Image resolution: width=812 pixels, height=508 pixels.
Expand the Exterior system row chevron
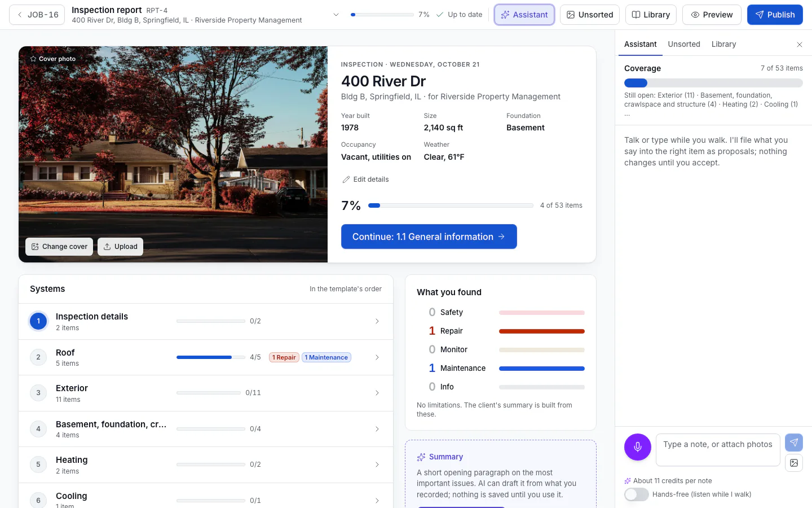[x=377, y=393]
